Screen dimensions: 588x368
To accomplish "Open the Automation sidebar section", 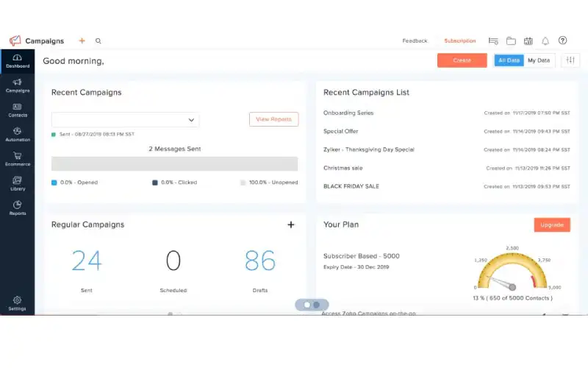I will [17, 135].
